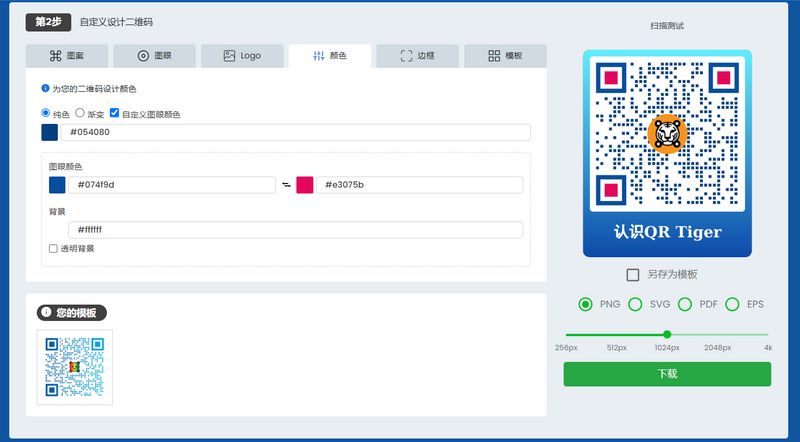Select PNG download format
Image resolution: width=800 pixels, height=442 pixels.
[585, 305]
